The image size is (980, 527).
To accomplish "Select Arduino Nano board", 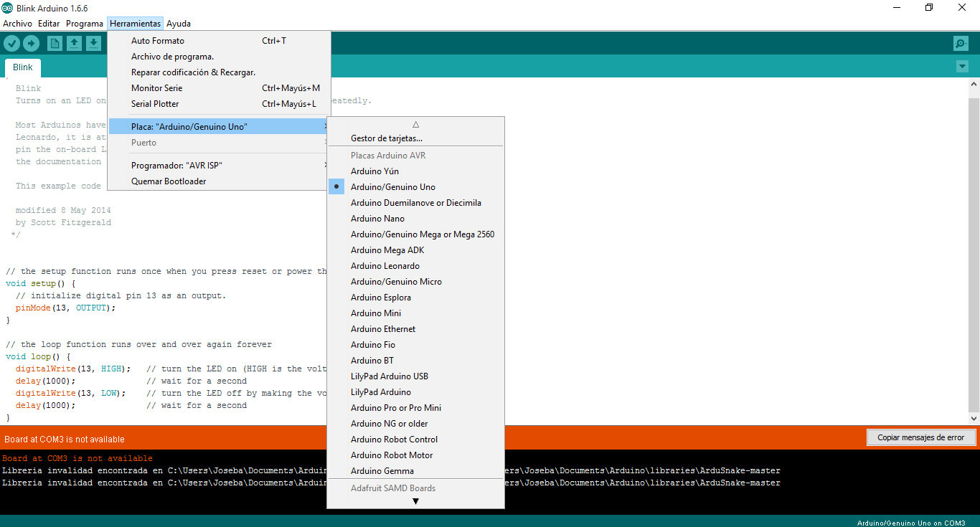I will pos(415,219).
